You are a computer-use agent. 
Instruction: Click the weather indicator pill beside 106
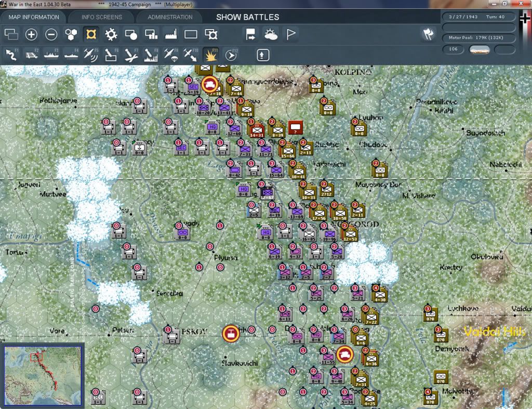tap(479, 50)
